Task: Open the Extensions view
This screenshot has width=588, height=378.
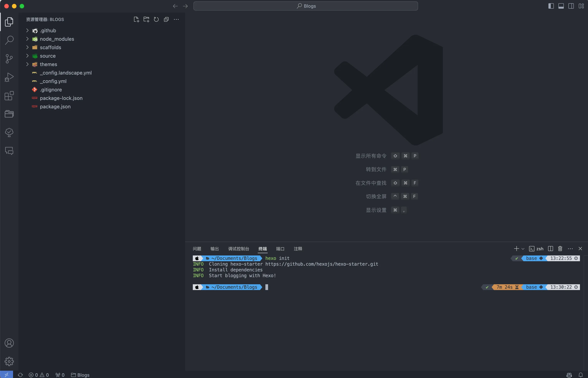Action: 9,95
